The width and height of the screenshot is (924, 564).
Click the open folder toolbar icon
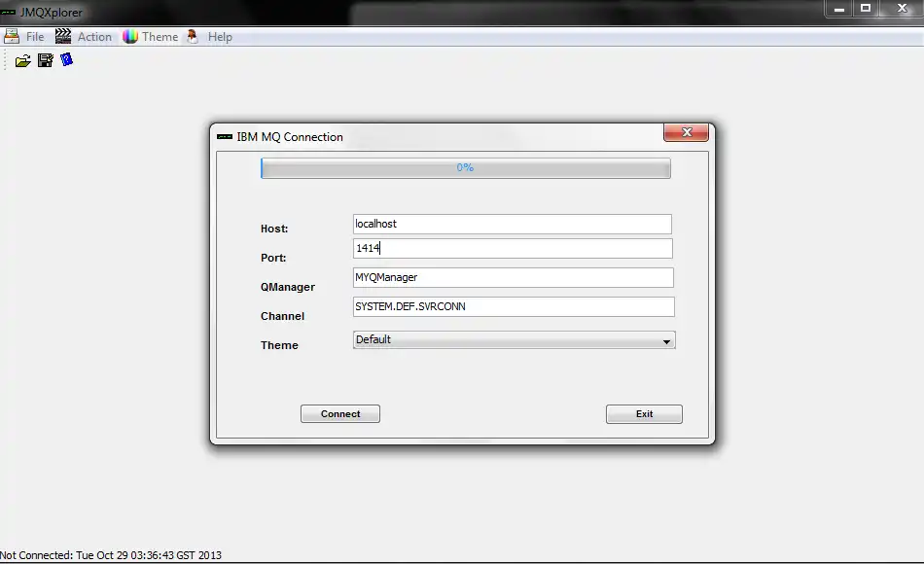[23, 60]
